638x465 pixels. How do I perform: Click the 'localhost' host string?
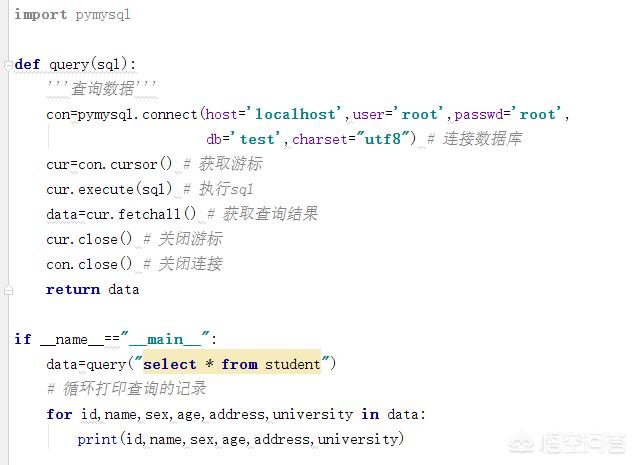[x=295, y=114]
